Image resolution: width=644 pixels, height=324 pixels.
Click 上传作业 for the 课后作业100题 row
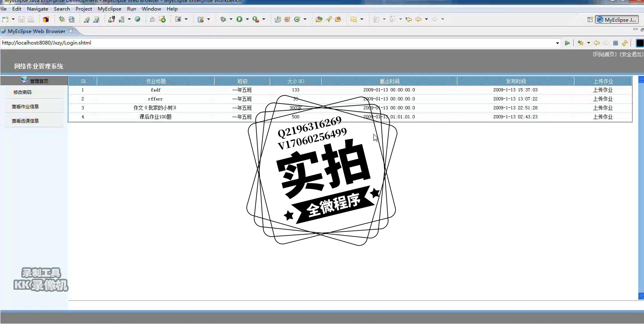tap(603, 117)
